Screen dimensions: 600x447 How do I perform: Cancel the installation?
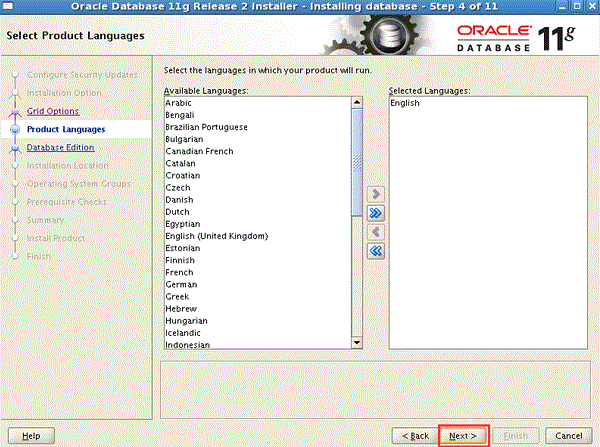pyautogui.click(x=569, y=436)
